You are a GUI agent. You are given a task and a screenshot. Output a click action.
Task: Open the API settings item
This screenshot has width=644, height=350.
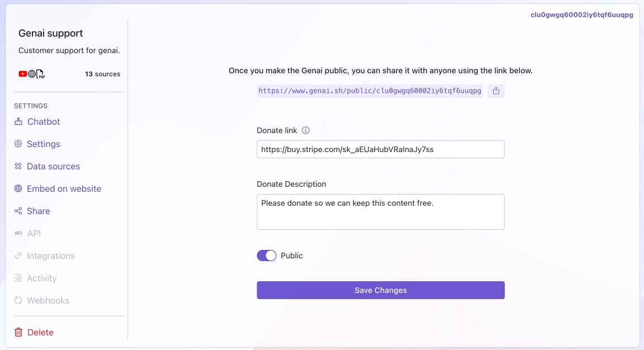coord(34,233)
